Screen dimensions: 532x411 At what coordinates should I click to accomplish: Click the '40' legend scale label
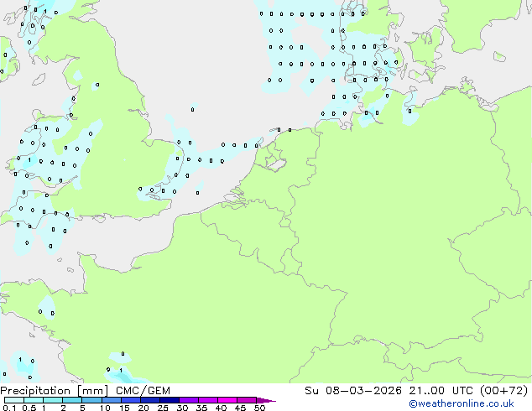click(221, 408)
